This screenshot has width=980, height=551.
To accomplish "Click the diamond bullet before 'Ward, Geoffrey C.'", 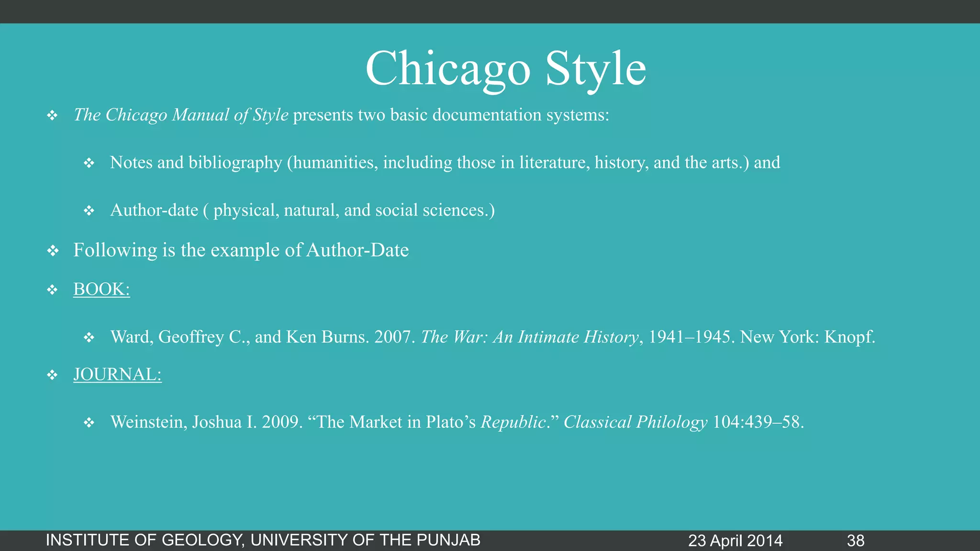I will (x=89, y=338).
